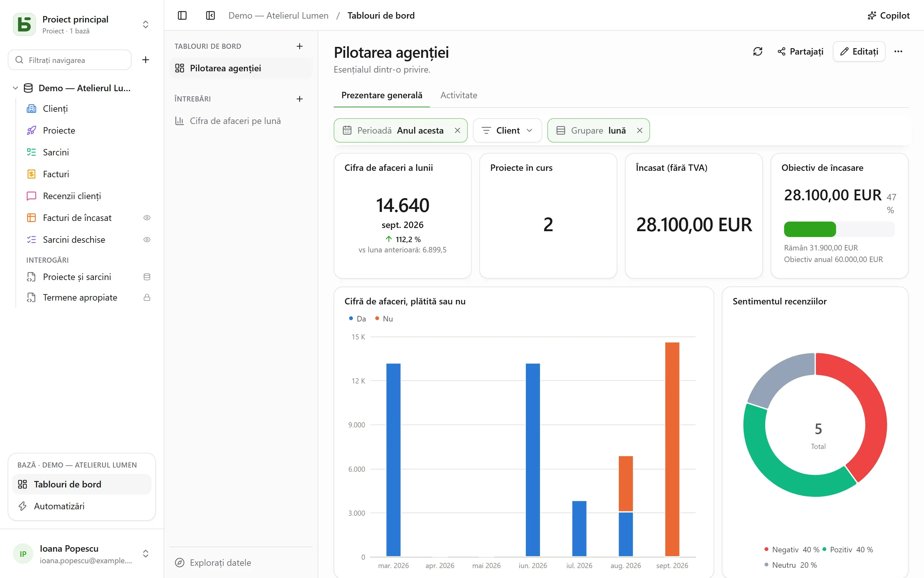The image size is (924, 578).
Task: Select Tablouri de bord in base menu
Action: [x=82, y=484]
